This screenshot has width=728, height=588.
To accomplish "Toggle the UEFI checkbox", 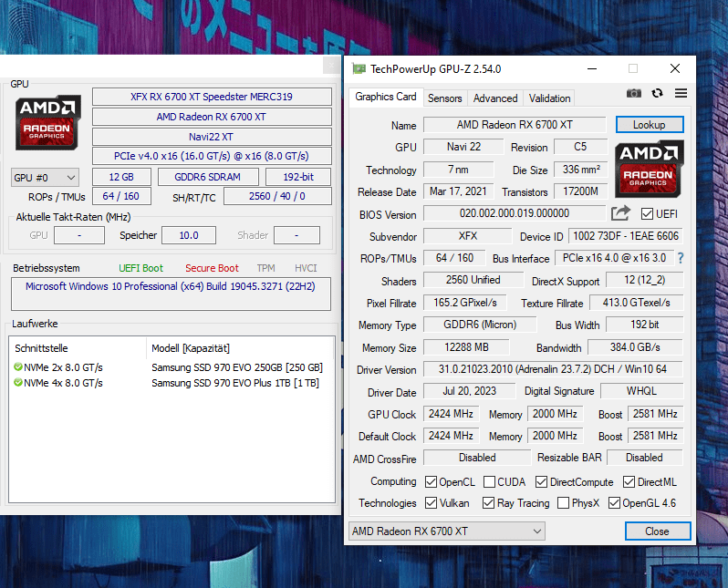I will 647,214.
